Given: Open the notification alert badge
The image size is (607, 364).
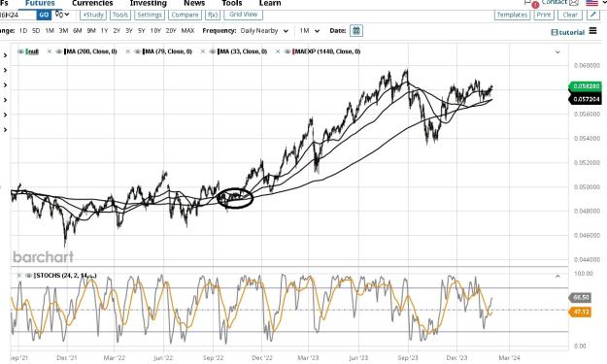Looking at the screenshot, I should tap(535, 5).
